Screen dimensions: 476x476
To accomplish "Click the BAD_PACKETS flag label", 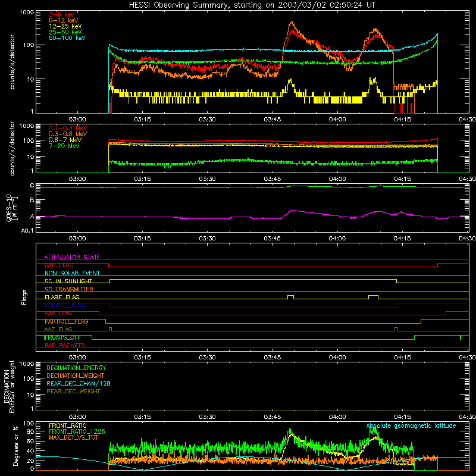I will [x=65, y=345].
